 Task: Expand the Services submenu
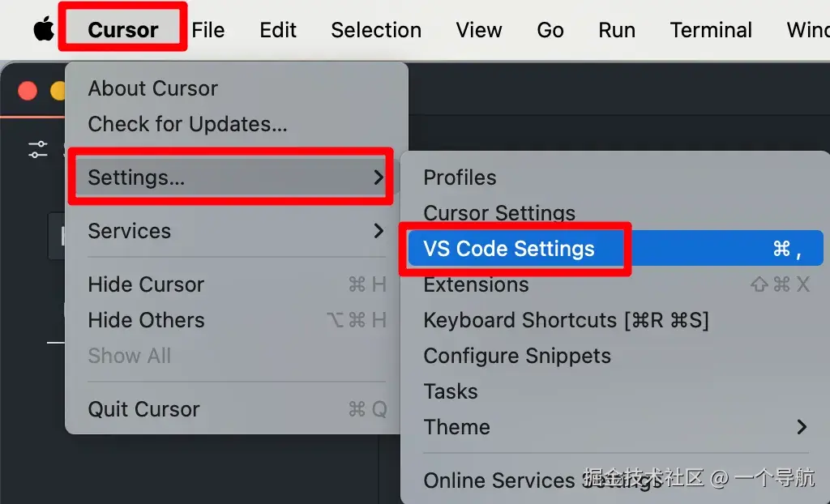point(378,231)
